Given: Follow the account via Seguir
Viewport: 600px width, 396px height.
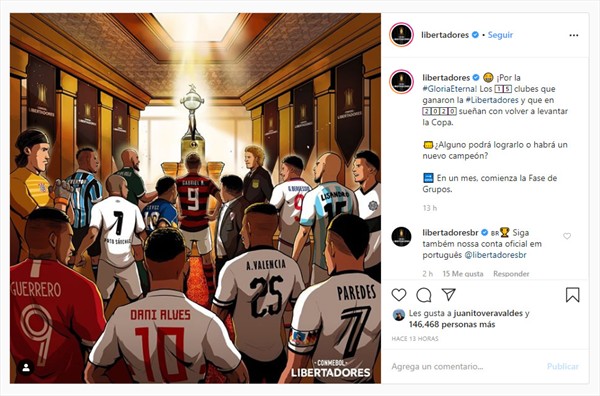Looking at the screenshot, I should click(x=500, y=35).
